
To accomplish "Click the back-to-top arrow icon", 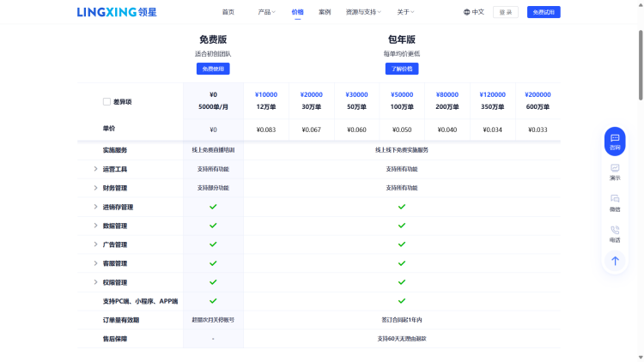I will [615, 261].
